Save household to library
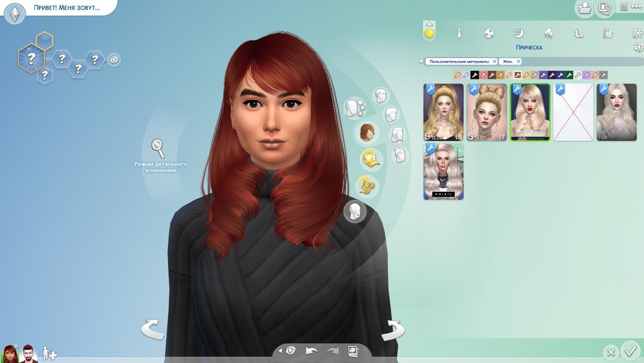 pyautogui.click(x=585, y=8)
